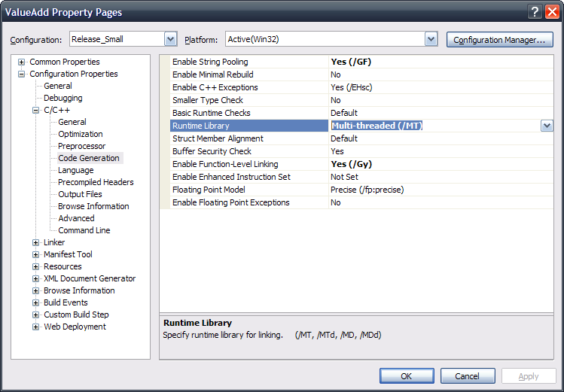Click the Floating Point Model property row
Screen dimensions: 564x392
pos(209,190)
